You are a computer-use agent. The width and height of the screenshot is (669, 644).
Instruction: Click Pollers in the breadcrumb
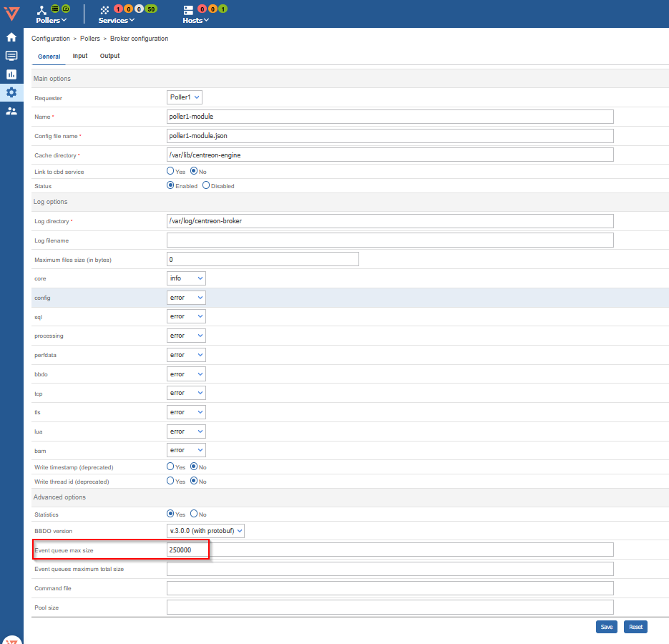[90, 39]
